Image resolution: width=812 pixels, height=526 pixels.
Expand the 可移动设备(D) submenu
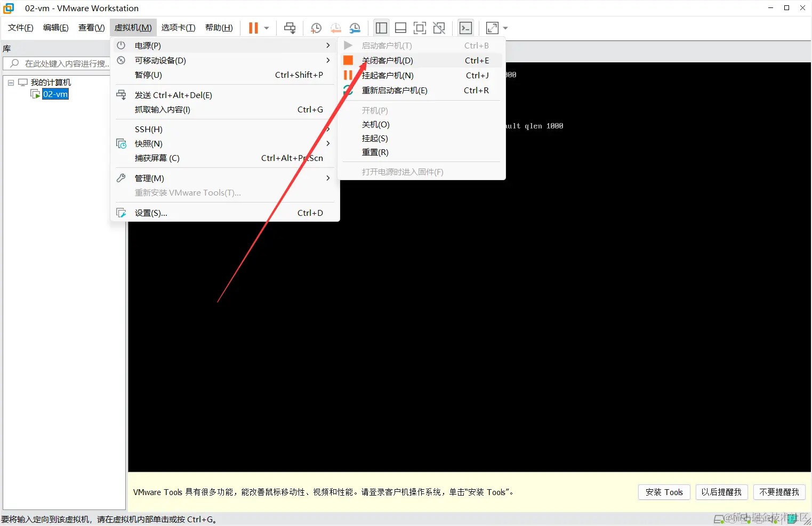pyautogui.click(x=224, y=60)
